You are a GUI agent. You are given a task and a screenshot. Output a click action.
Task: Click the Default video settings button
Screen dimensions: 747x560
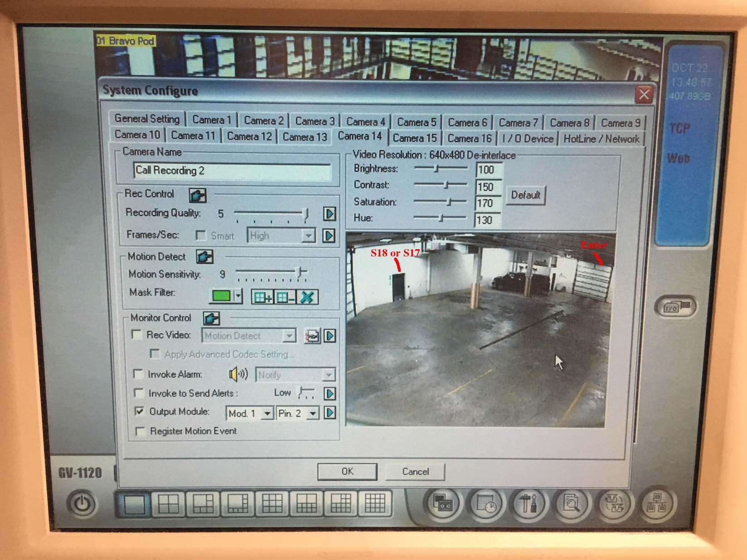click(525, 195)
